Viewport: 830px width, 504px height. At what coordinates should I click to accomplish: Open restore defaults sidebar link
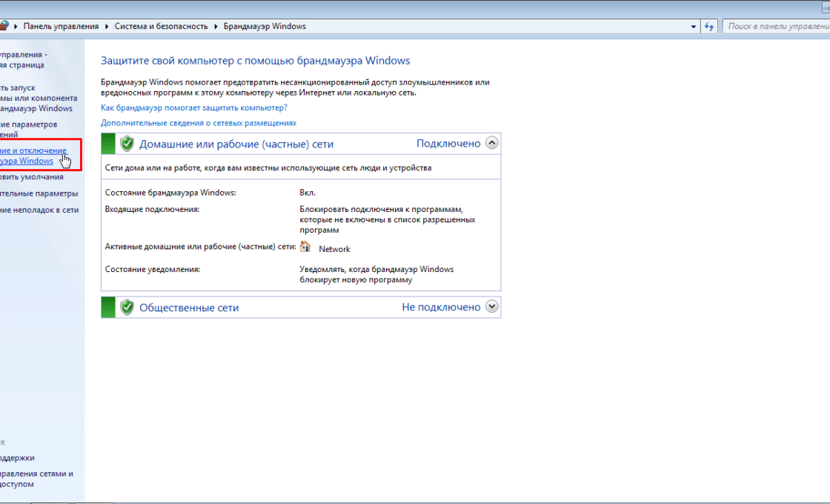tap(32, 177)
